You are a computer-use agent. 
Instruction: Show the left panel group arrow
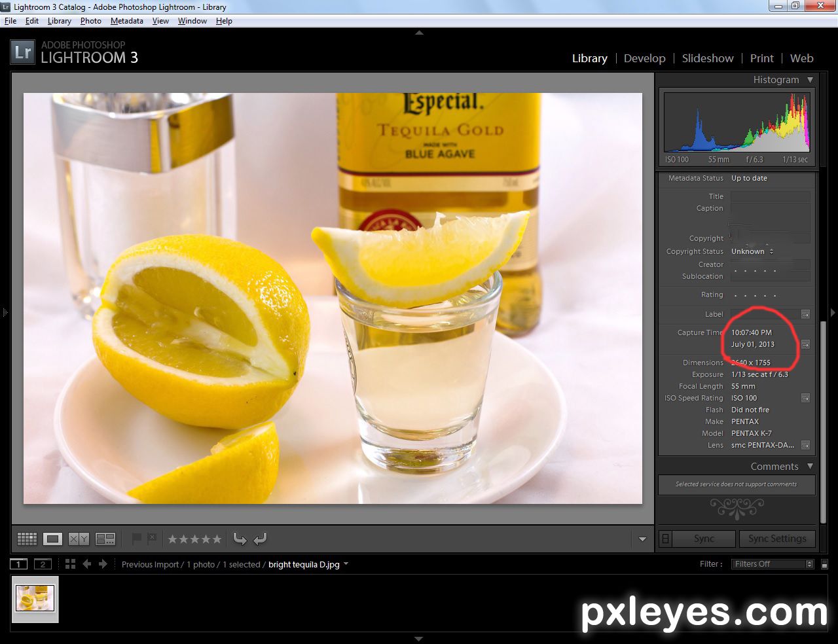pos(5,312)
